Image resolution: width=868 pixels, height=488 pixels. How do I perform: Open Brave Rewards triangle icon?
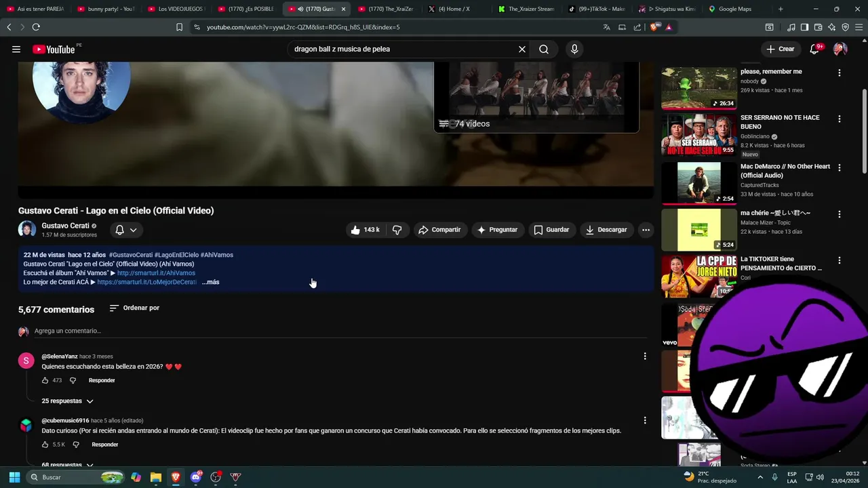tap(669, 27)
